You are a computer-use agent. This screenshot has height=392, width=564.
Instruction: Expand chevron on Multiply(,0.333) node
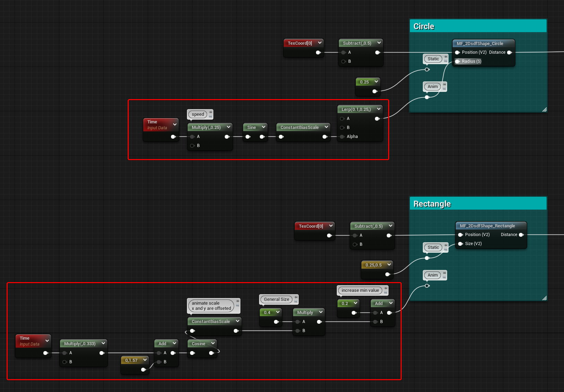(103, 343)
